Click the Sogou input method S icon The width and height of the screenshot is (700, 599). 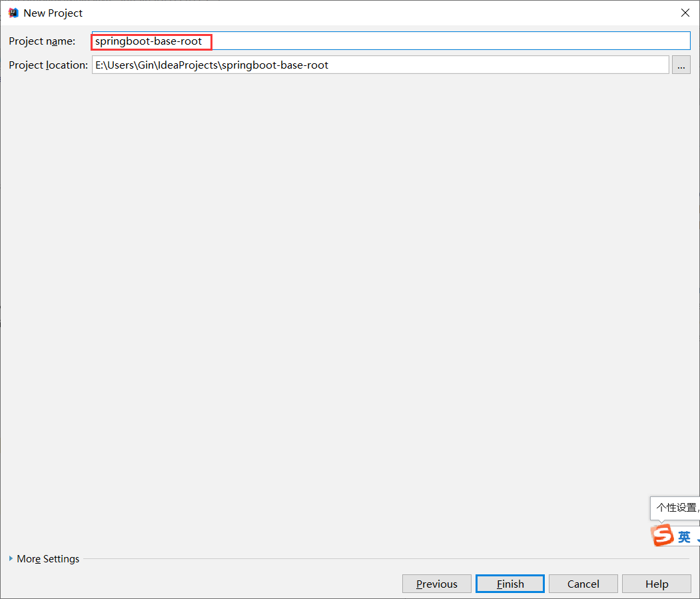point(663,535)
